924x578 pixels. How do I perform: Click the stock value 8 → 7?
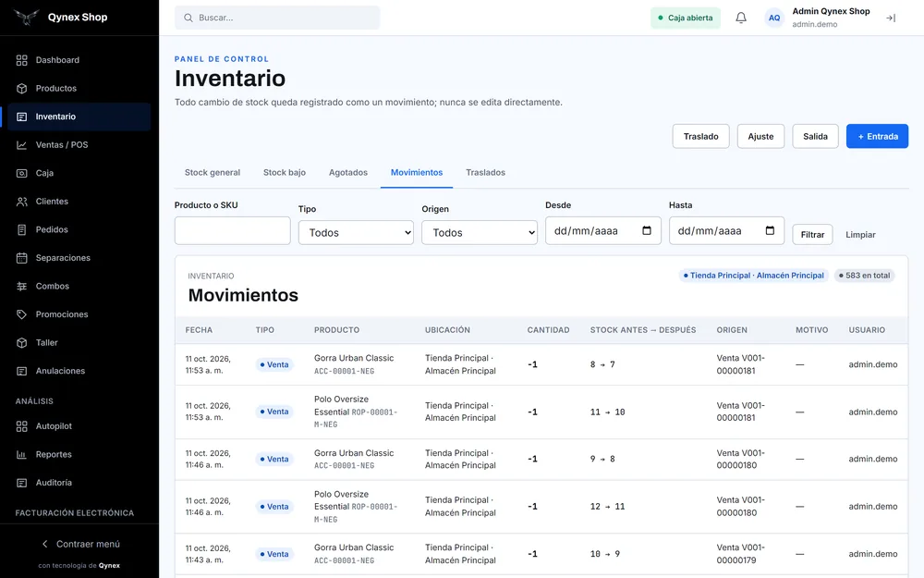[602, 364]
